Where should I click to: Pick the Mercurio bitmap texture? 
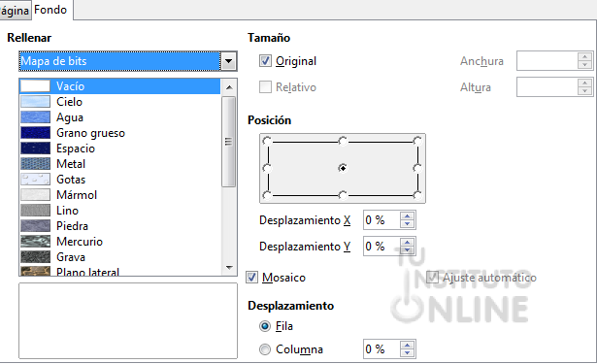(x=119, y=242)
